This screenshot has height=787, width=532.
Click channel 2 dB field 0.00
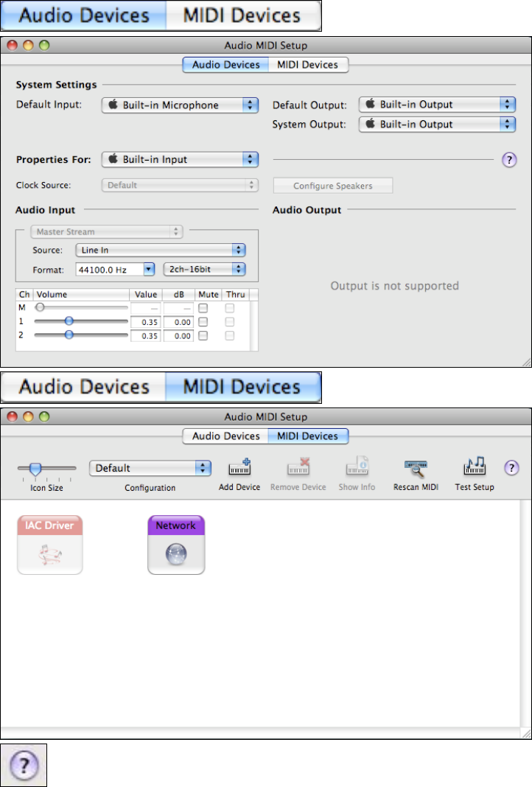[178, 336]
